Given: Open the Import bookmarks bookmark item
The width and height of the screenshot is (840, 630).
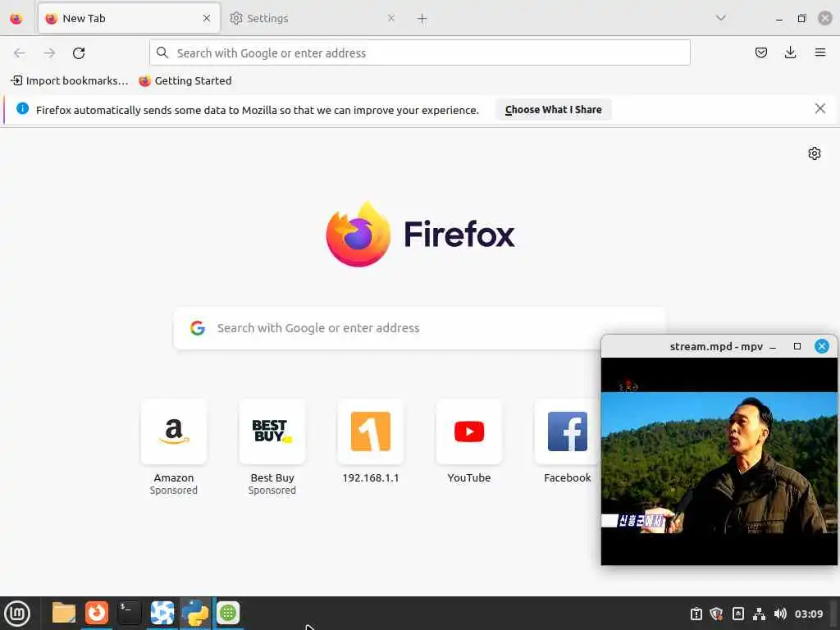Looking at the screenshot, I should pos(70,81).
